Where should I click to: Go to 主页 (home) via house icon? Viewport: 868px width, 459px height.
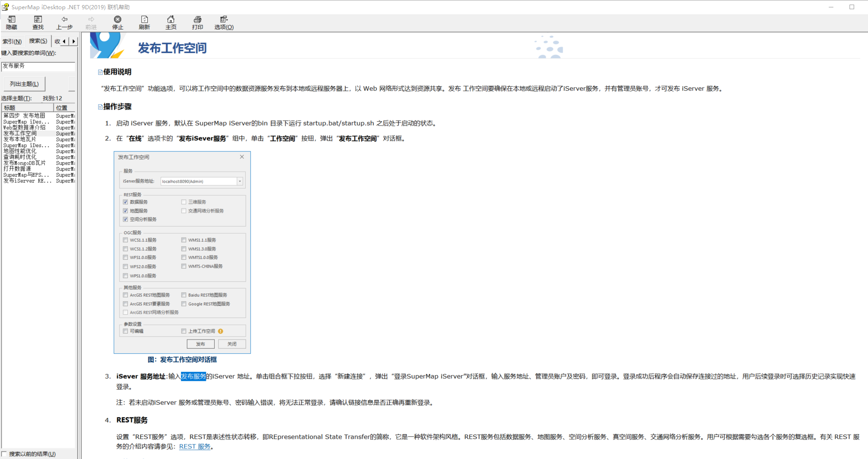pyautogui.click(x=171, y=19)
